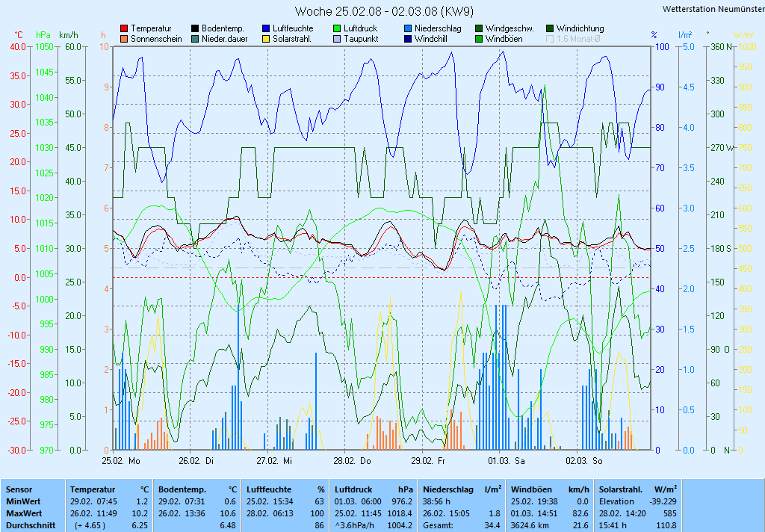Screen dimensions: 765x532
Task: Click the green Luftdruck legend icon
Action: tap(337, 28)
